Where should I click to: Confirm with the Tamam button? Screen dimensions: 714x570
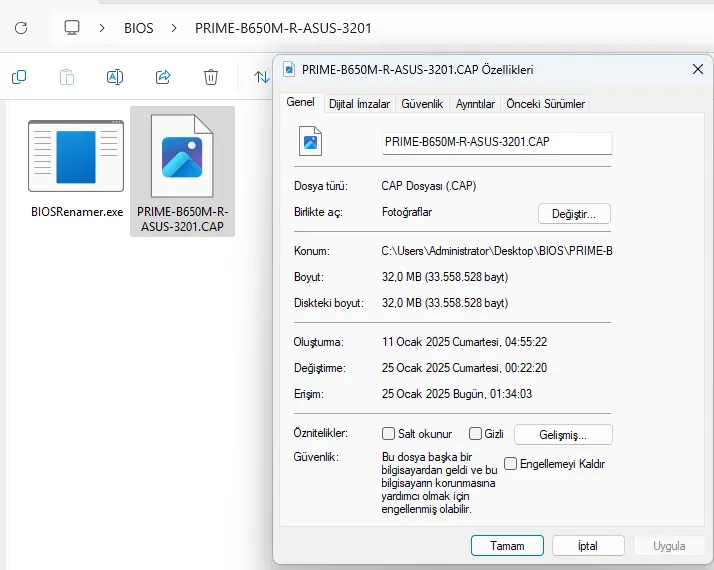(507, 545)
